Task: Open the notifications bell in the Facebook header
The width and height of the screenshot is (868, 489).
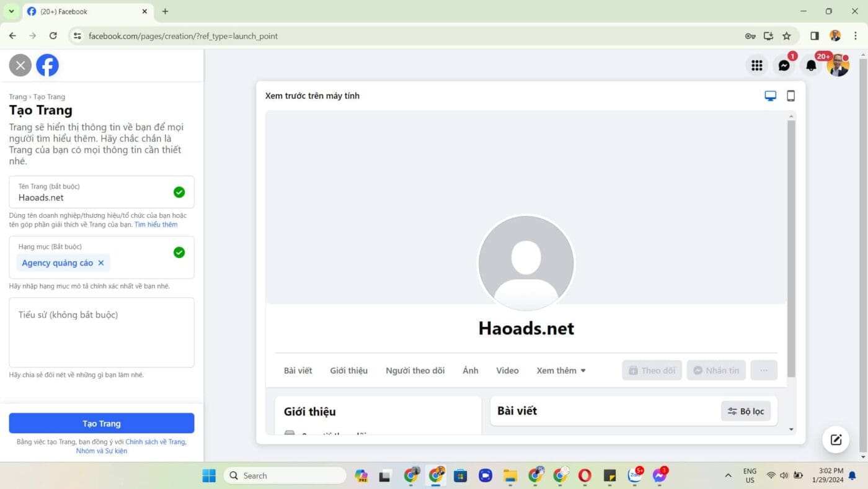Action: coord(811,65)
